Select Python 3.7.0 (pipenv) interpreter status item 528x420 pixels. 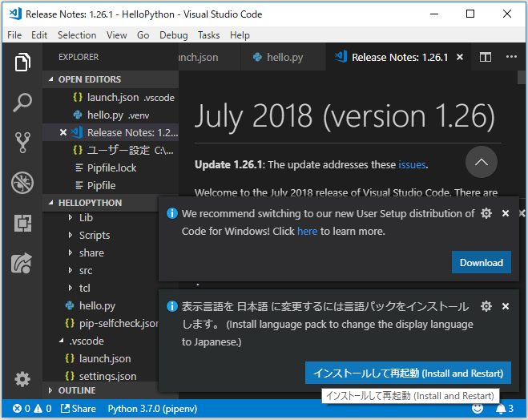click(152, 409)
